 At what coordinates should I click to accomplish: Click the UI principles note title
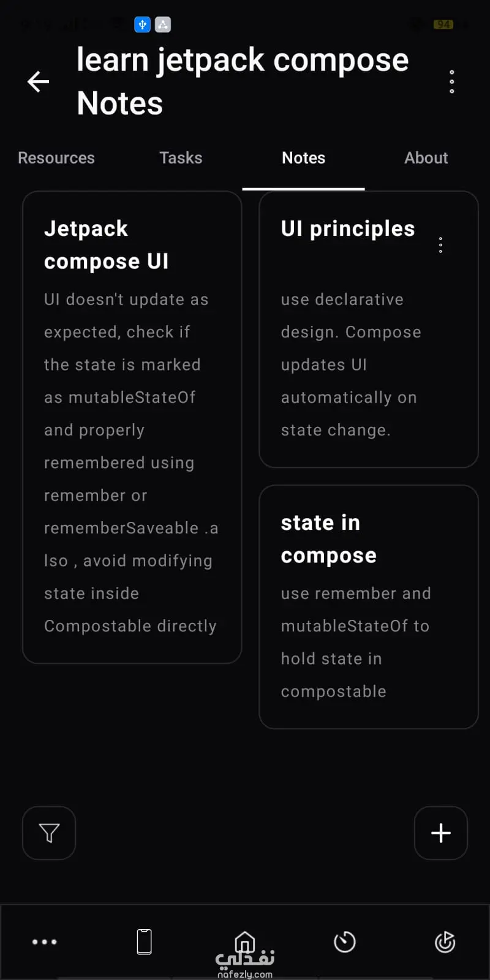[348, 229]
